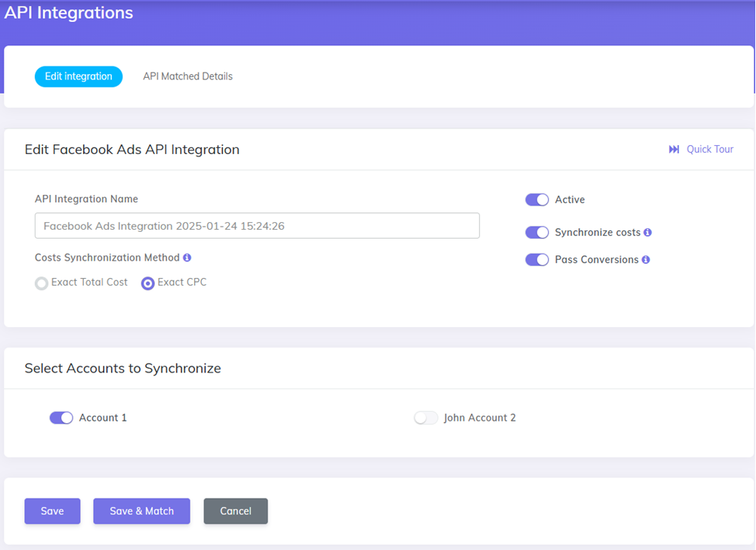Screen dimensions: 756x550
Task: Click info icon next to Synchronize costs
Action: [648, 232]
